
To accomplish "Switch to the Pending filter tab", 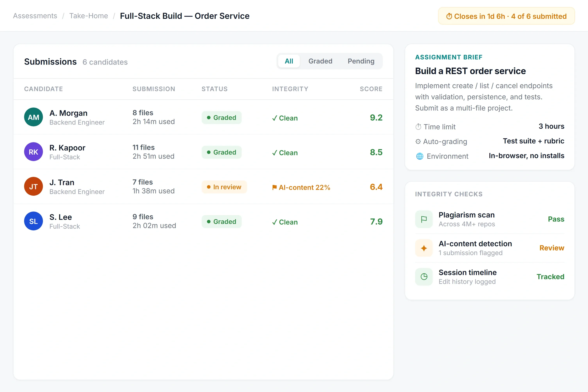I will click(x=361, y=61).
